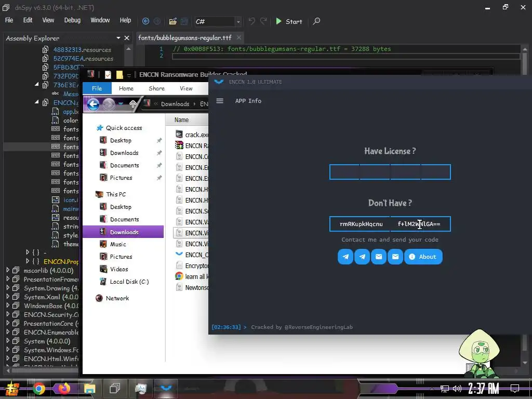Screen dimensions: 532x399
Task: Open the Debug menu in dnSpy
Action: point(72,20)
